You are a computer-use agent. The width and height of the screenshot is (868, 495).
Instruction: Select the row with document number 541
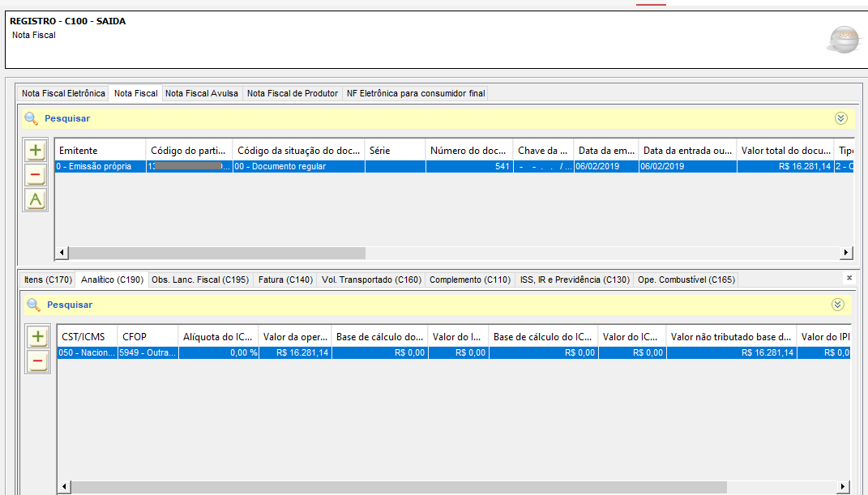[x=470, y=166]
